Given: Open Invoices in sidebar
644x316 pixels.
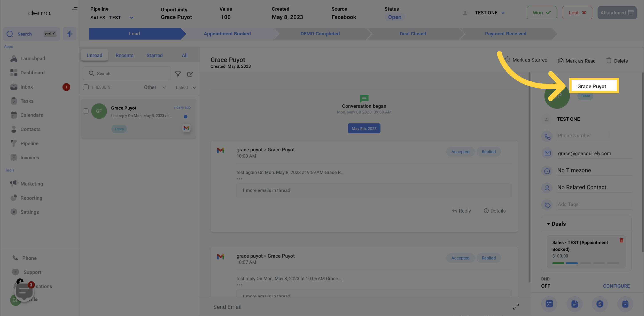Looking at the screenshot, I should click(x=25, y=158).
